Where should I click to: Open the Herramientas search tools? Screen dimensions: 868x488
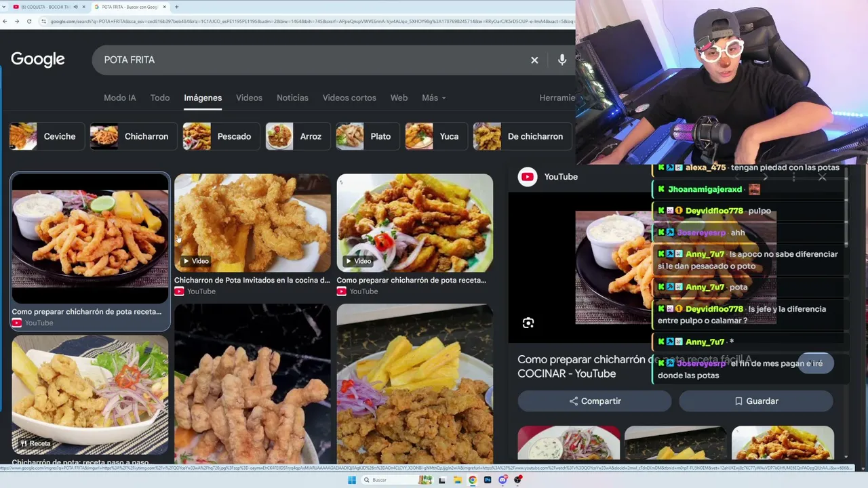point(557,98)
